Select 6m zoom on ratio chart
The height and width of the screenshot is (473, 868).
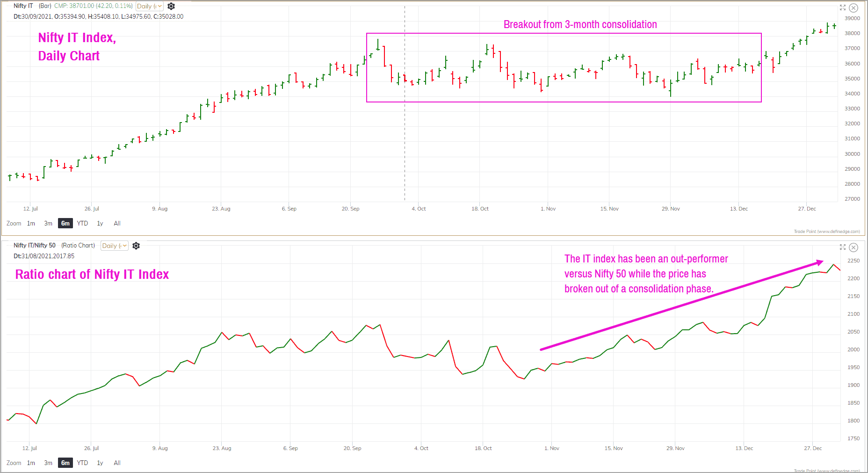[65, 463]
